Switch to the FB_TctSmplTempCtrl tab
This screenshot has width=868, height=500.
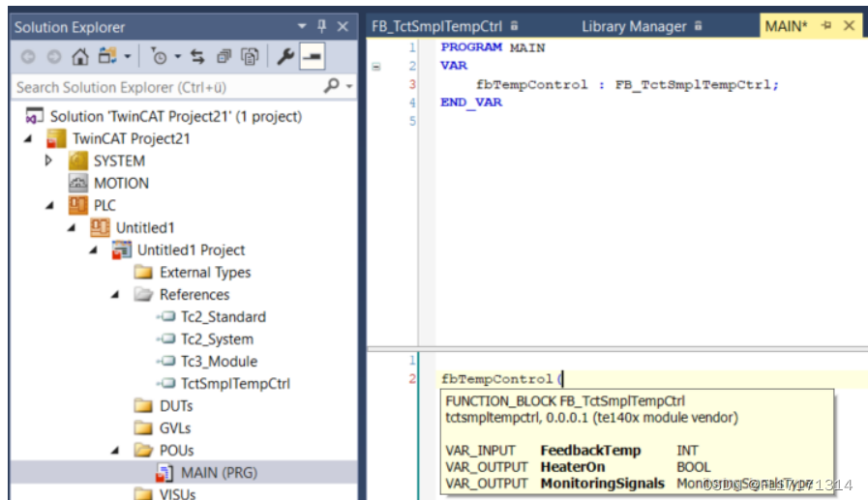436,26
